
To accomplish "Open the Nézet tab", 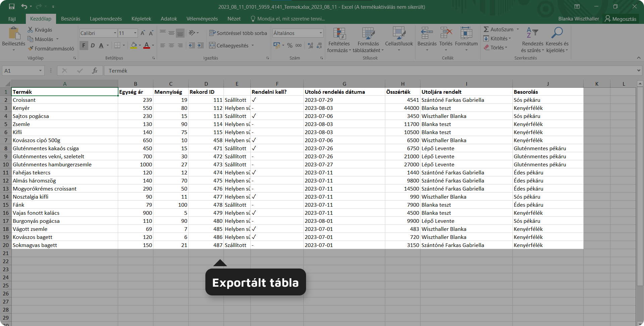I will [234, 19].
